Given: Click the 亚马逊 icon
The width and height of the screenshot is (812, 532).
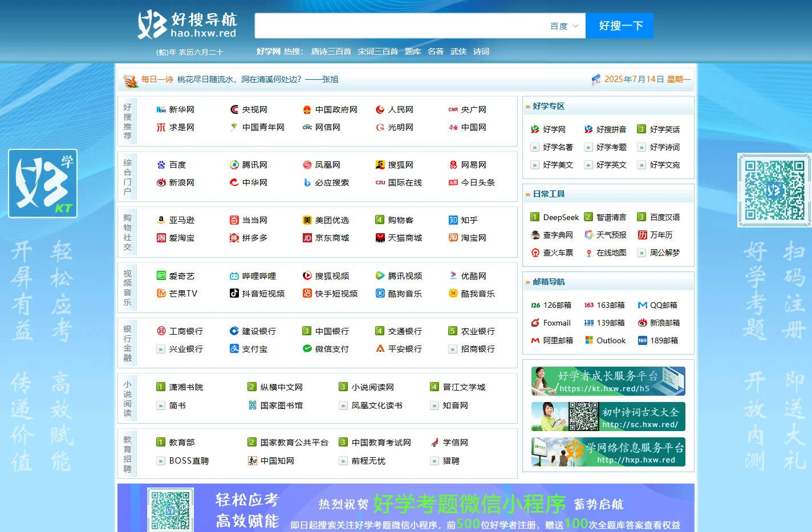Looking at the screenshot, I should click(x=161, y=220).
